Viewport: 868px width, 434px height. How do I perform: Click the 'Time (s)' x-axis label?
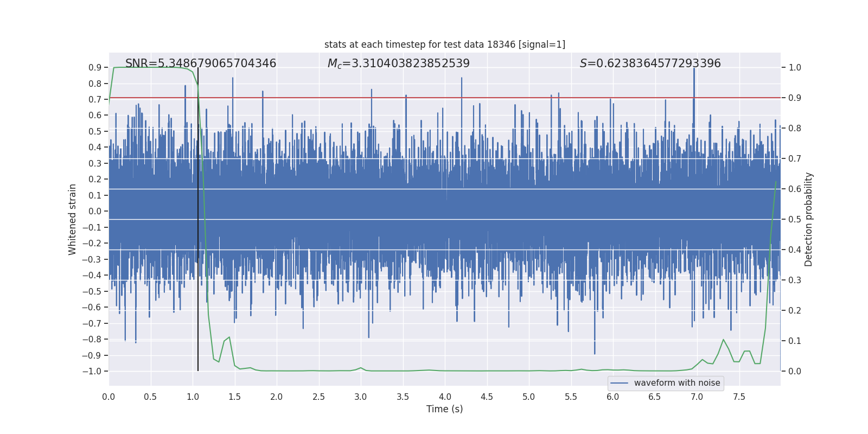[x=445, y=409]
